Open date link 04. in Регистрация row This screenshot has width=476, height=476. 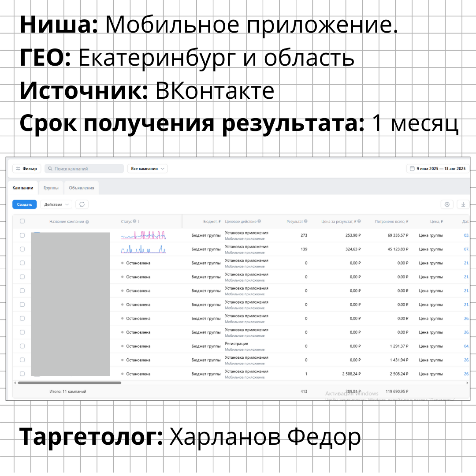pos(466,346)
